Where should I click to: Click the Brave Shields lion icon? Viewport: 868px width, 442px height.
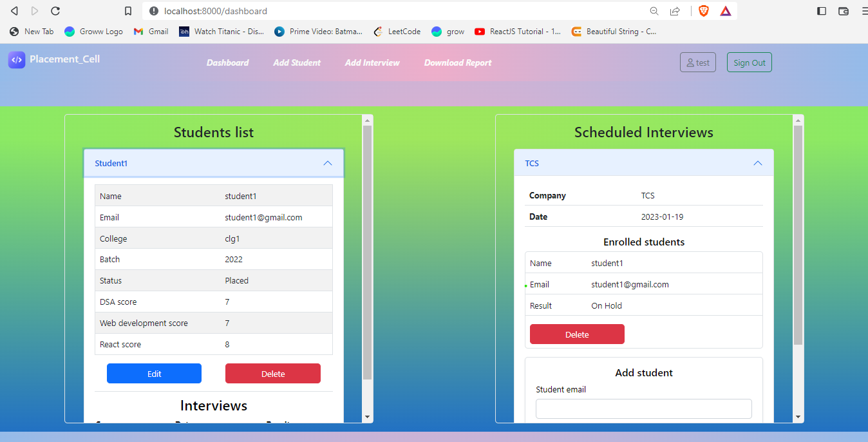coord(703,10)
